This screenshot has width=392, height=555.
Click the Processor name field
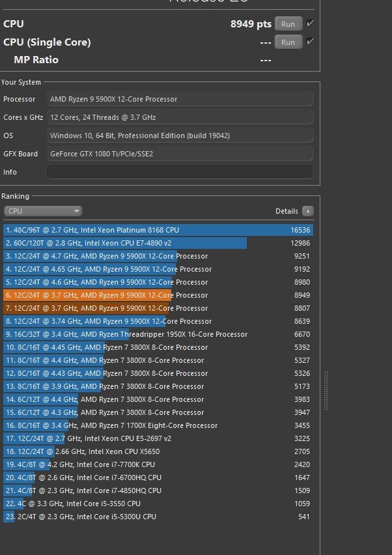pos(180,99)
